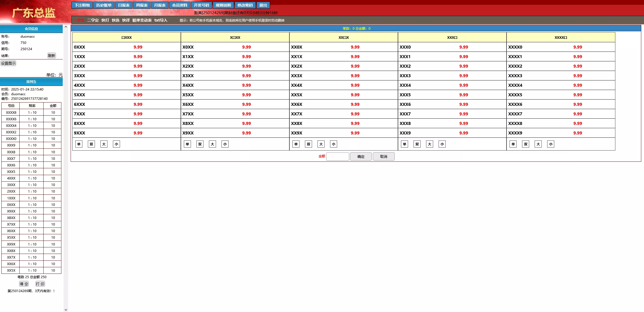Click 大 button under XX□X column
This screenshot has height=312, width=644.
(x=321, y=144)
